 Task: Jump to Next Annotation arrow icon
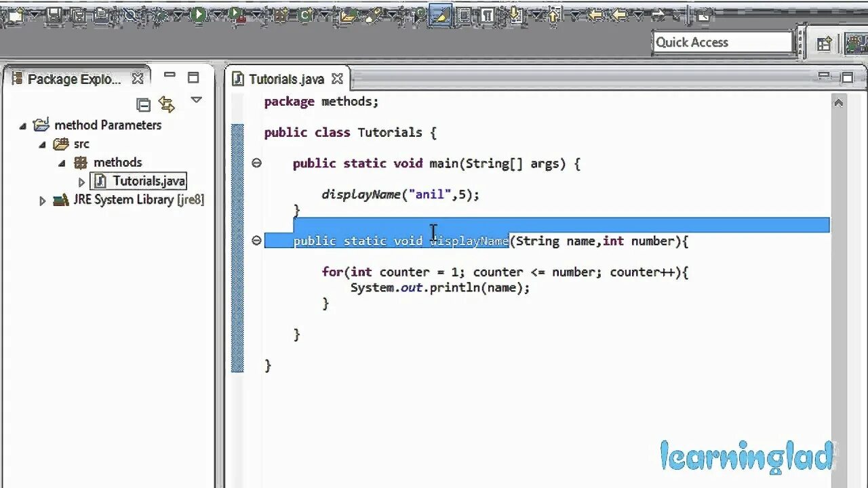(x=515, y=14)
